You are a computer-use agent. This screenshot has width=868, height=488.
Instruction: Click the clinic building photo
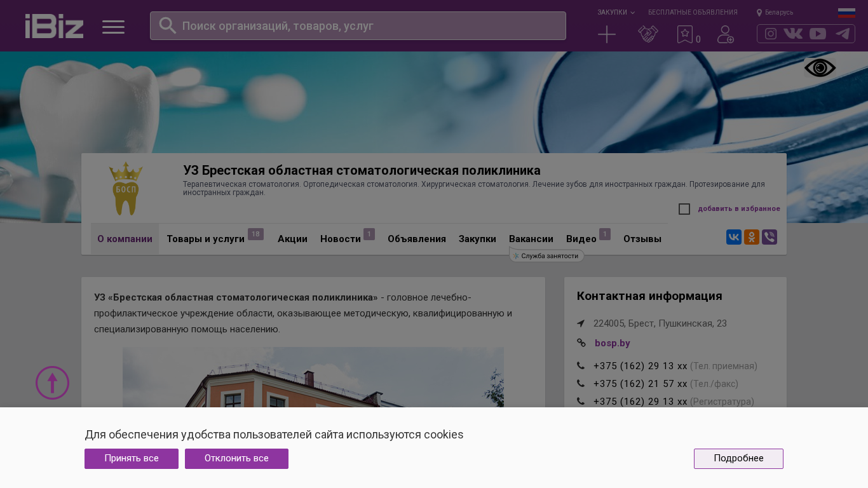313,377
